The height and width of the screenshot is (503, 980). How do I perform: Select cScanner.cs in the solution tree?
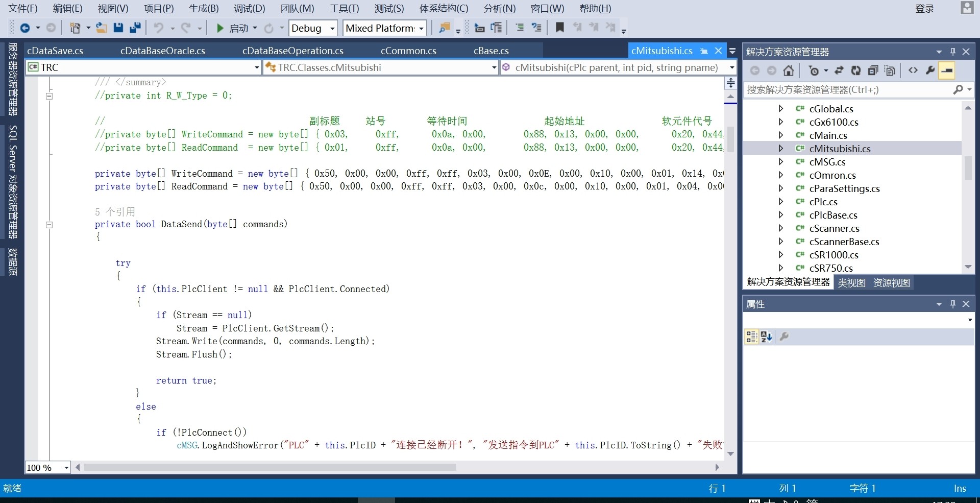pos(834,228)
